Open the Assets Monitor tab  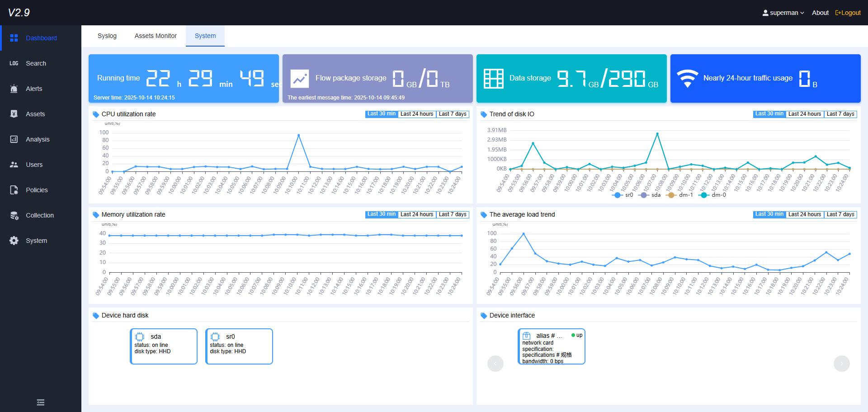pos(156,36)
